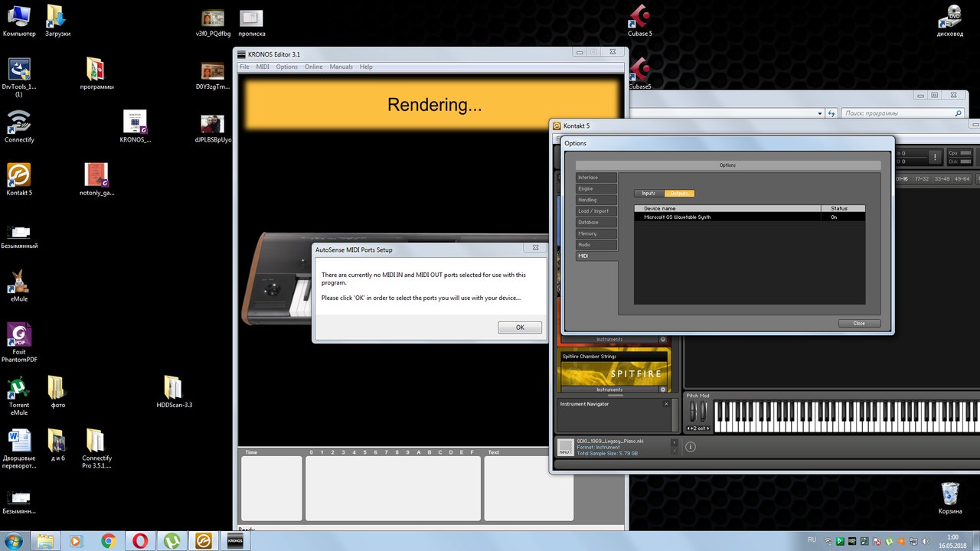Select the MIDI section in Kontakt Options
Image resolution: width=980 pixels, height=551 pixels.
[596, 256]
